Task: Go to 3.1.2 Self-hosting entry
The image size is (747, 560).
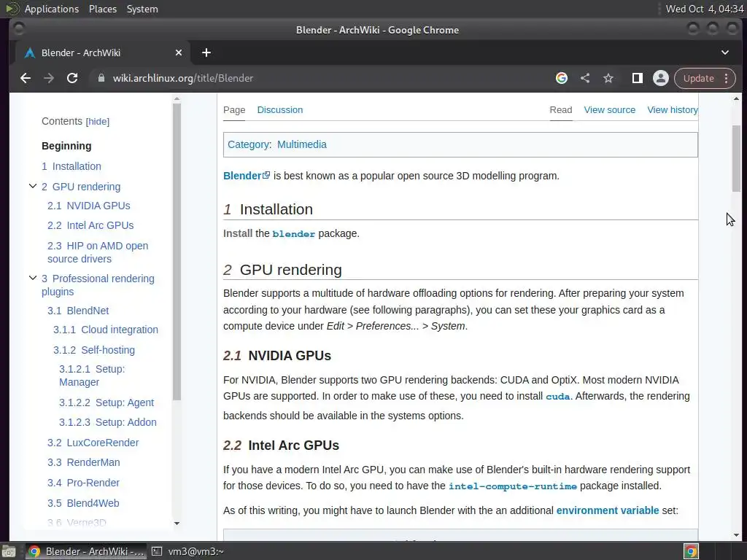Action: pyautogui.click(x=94, y=350)
